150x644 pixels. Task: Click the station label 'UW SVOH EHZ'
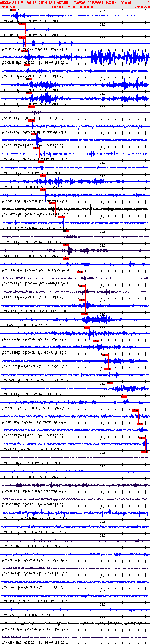pyautogui.click(x=12, y=380)
